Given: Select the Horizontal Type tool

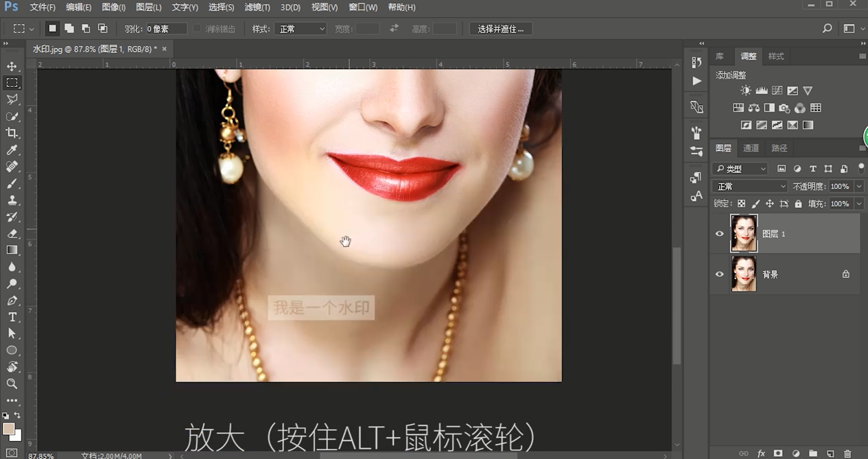Looking at the screenshot, I should point(11,317).
